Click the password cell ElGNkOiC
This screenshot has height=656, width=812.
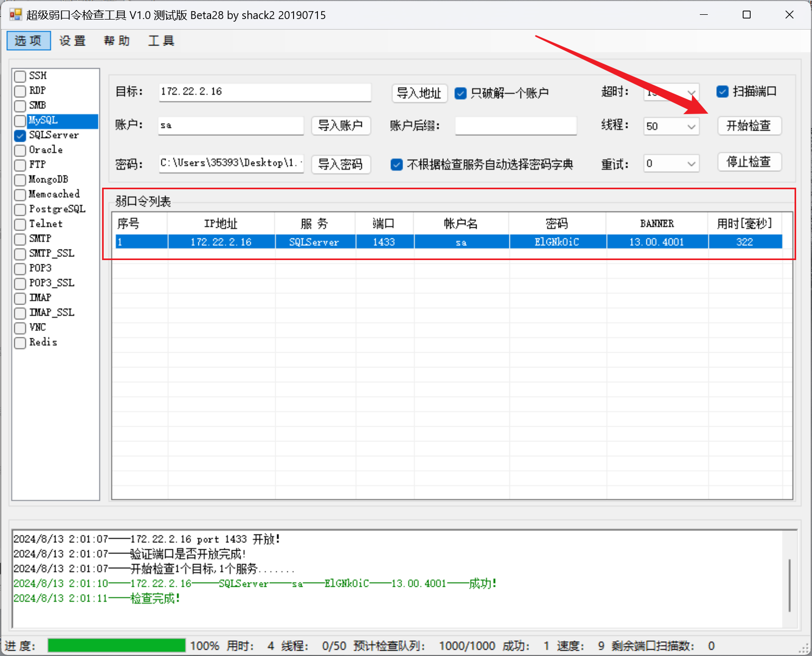tap(558, 242)
